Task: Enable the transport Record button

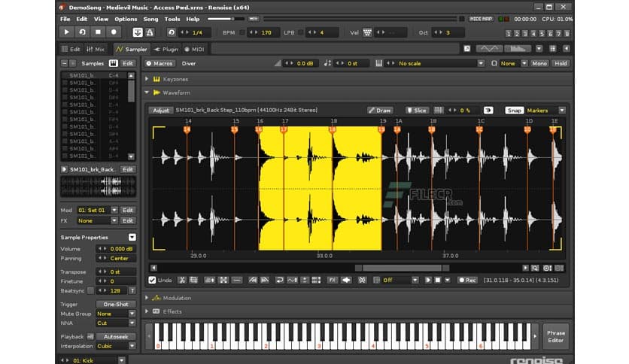Action: click(x=114, y=32)
